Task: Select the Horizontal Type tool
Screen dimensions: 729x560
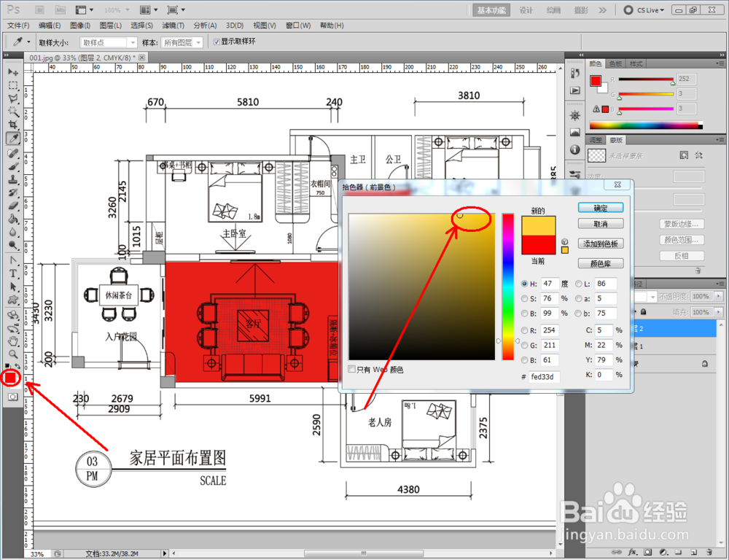Action: (13, 273)
